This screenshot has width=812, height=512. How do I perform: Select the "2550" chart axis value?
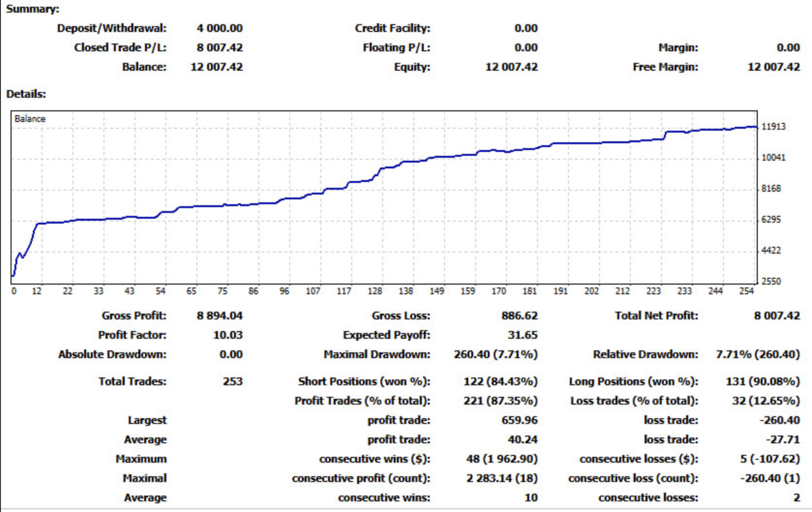(771, 281)
